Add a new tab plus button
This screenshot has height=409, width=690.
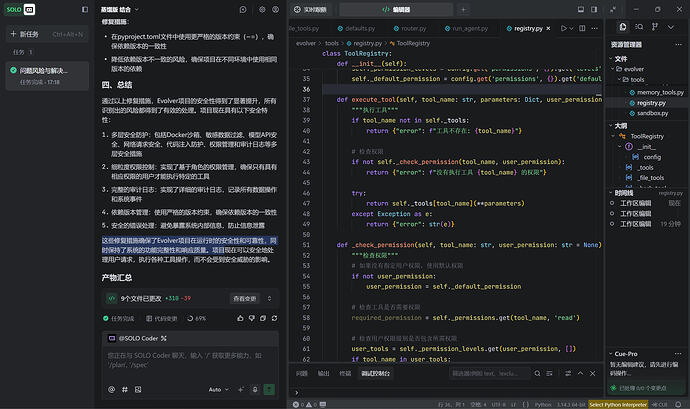[x=463, y=9]
